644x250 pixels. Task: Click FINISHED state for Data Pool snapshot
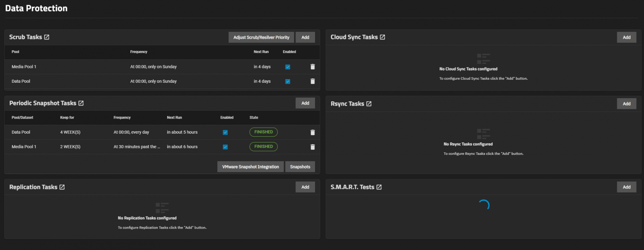tap(264, 132)
